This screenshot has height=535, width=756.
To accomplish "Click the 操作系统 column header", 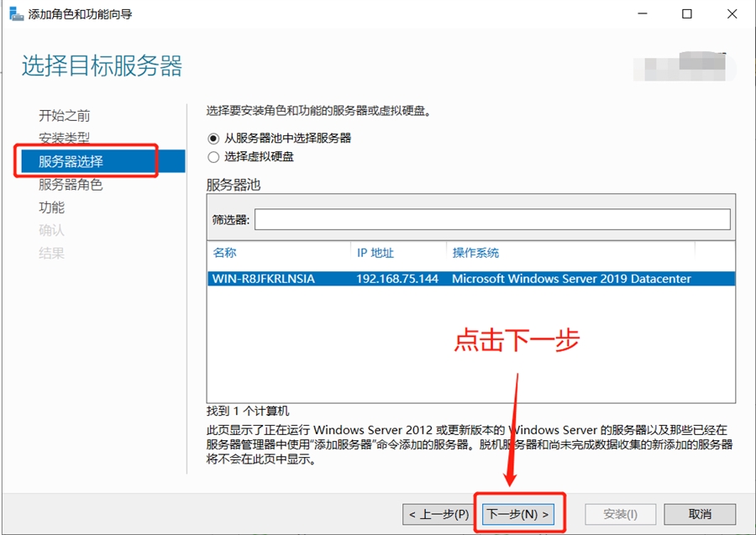I will [x=475, y=253].
